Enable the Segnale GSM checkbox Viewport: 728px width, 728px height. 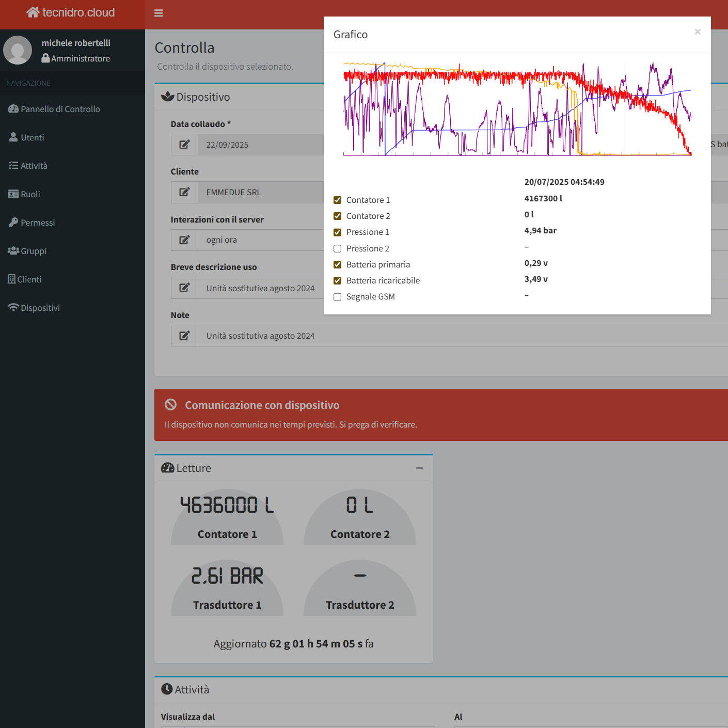[x=338, y=297]
